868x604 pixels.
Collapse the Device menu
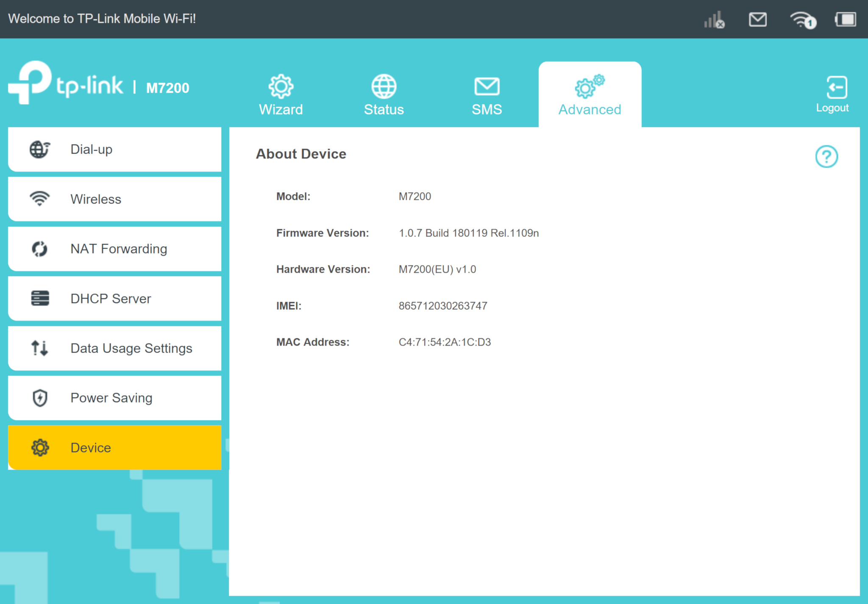[x=114, y=448]
